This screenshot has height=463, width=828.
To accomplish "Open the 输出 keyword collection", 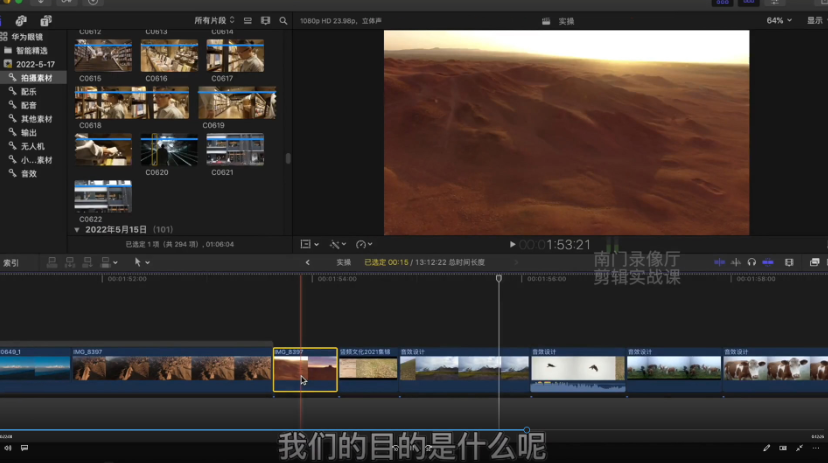I will tap(29, 133).
